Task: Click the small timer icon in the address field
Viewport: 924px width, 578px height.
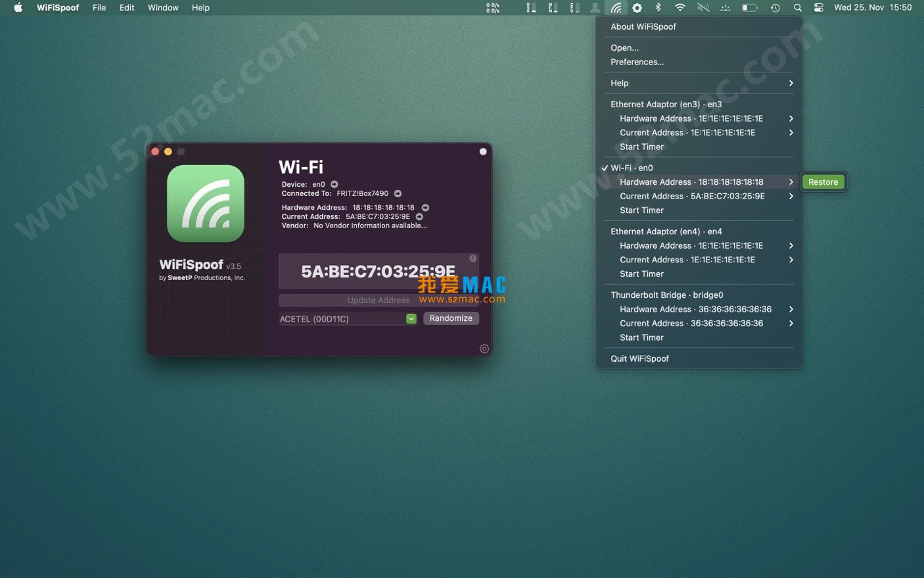Action: coord(473,258)
